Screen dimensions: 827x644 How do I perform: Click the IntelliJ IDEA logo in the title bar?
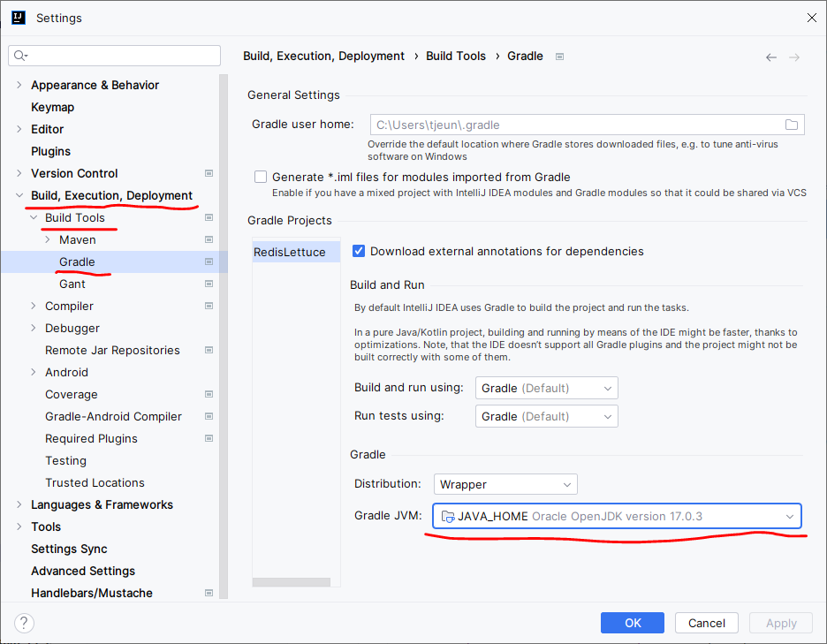pos(18,17)
